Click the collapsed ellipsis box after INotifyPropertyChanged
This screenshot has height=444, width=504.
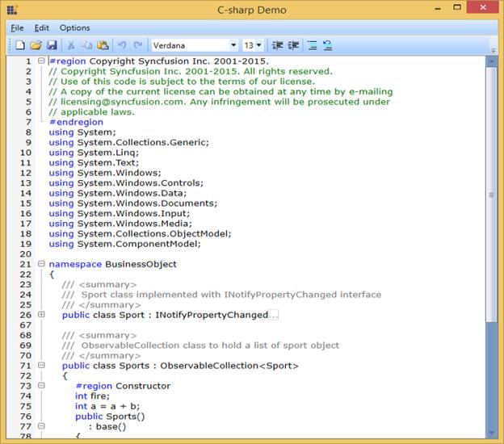click(x=274, y=315)
